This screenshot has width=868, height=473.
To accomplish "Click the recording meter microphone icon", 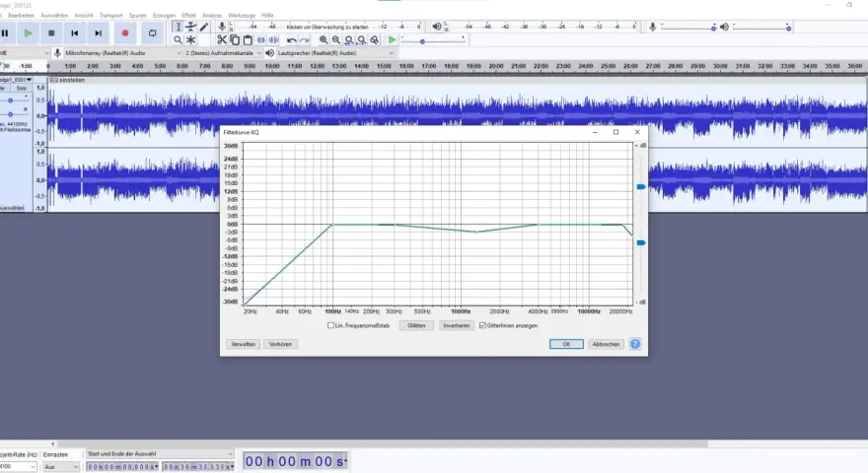I will [221, 27].
